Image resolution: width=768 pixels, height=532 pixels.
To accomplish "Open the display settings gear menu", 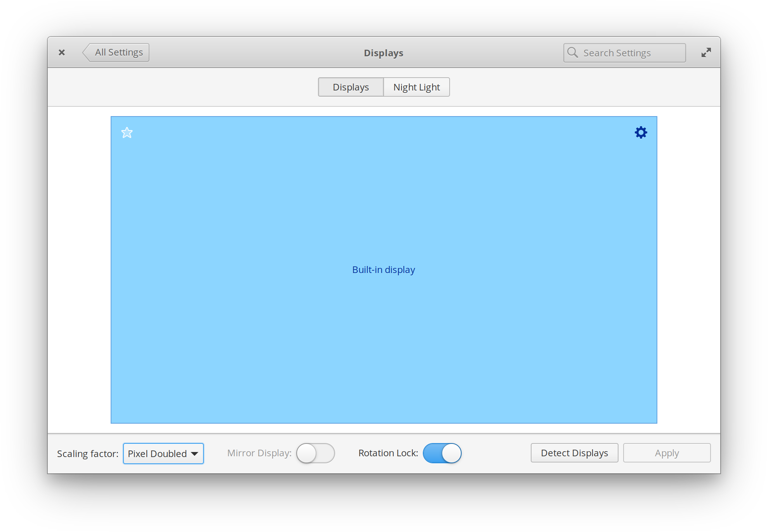I will pyautogui.click(x=641, y=132).
